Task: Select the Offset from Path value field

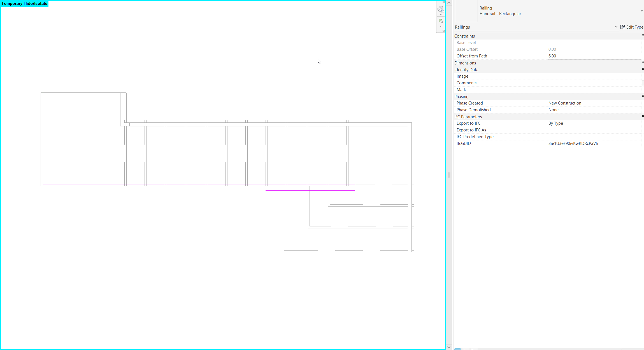Action: point(594,56)
